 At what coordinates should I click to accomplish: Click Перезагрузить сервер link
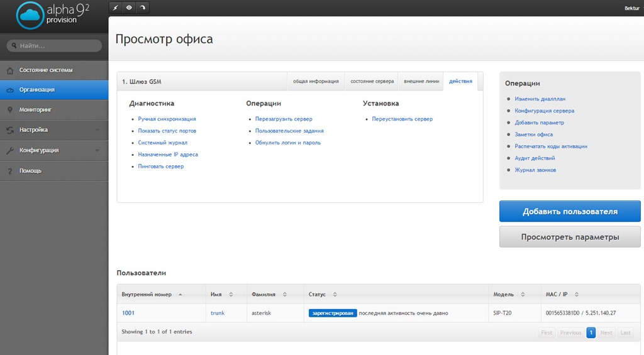pyautogui.click(x=284, y=119)
